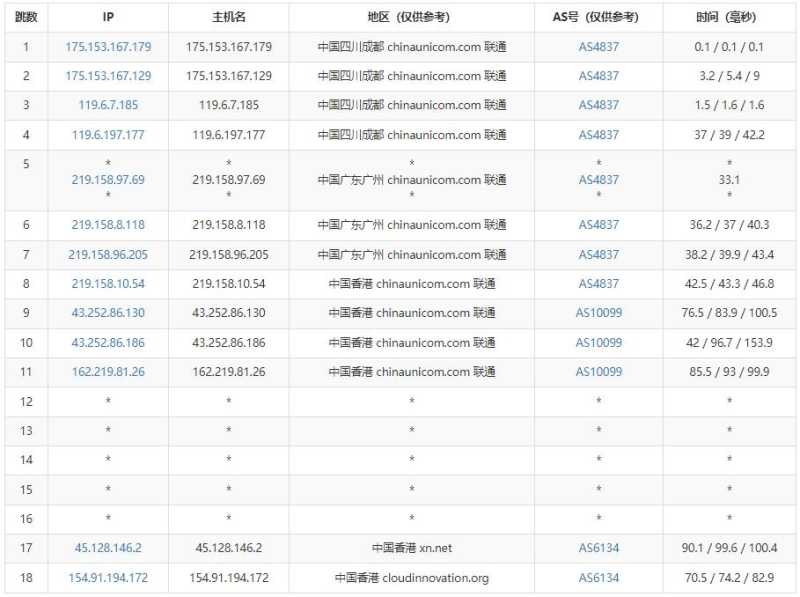Click AS6134 link in hop 17 row

(598, 548)
